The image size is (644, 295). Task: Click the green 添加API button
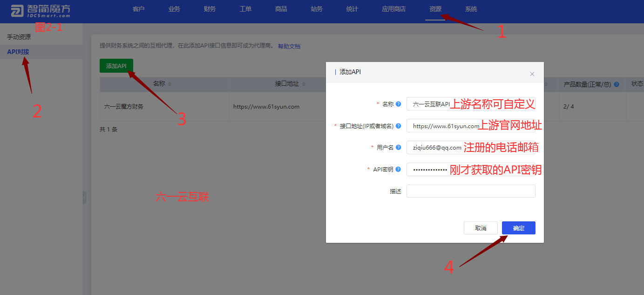(116, 66)
